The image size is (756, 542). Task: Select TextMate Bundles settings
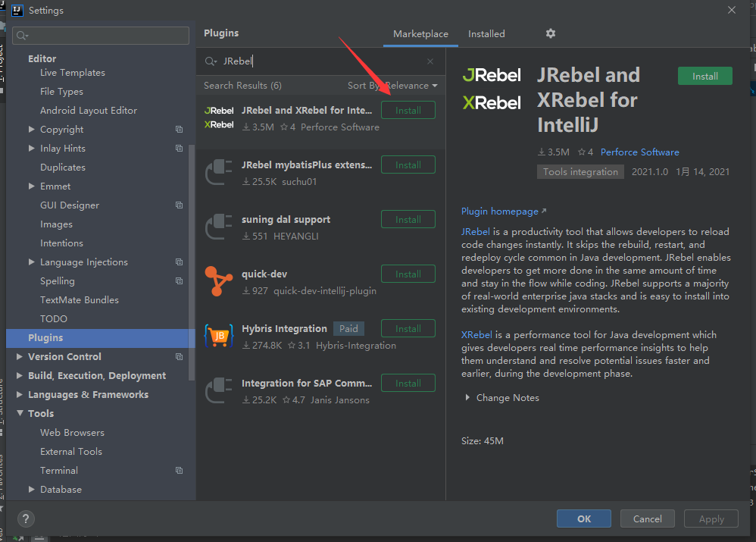[x=79, y=299]
